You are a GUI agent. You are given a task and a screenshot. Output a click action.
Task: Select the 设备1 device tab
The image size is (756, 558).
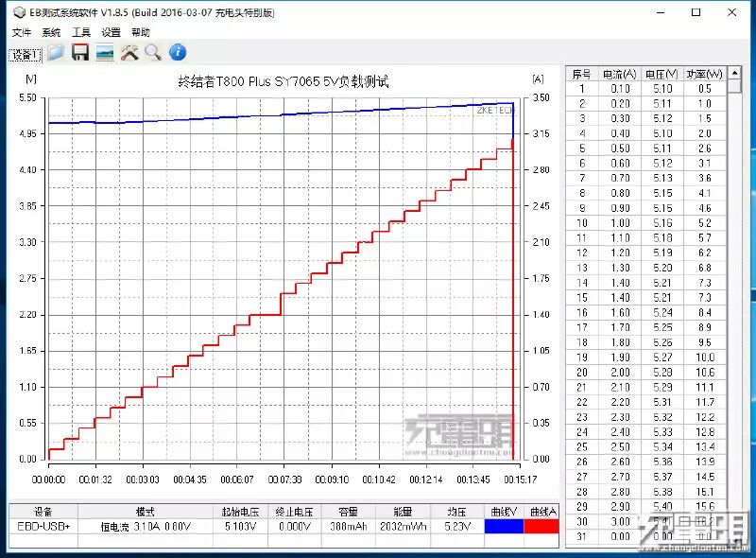[26, 55]
